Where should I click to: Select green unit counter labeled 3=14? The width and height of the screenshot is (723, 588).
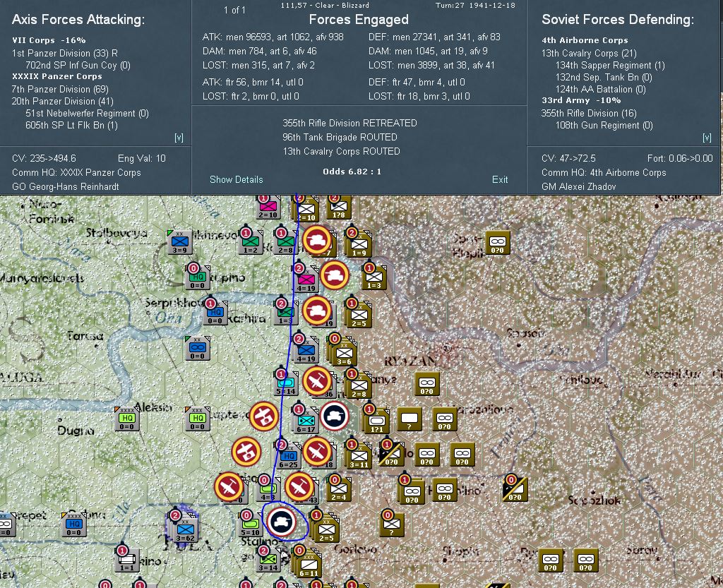268,560
